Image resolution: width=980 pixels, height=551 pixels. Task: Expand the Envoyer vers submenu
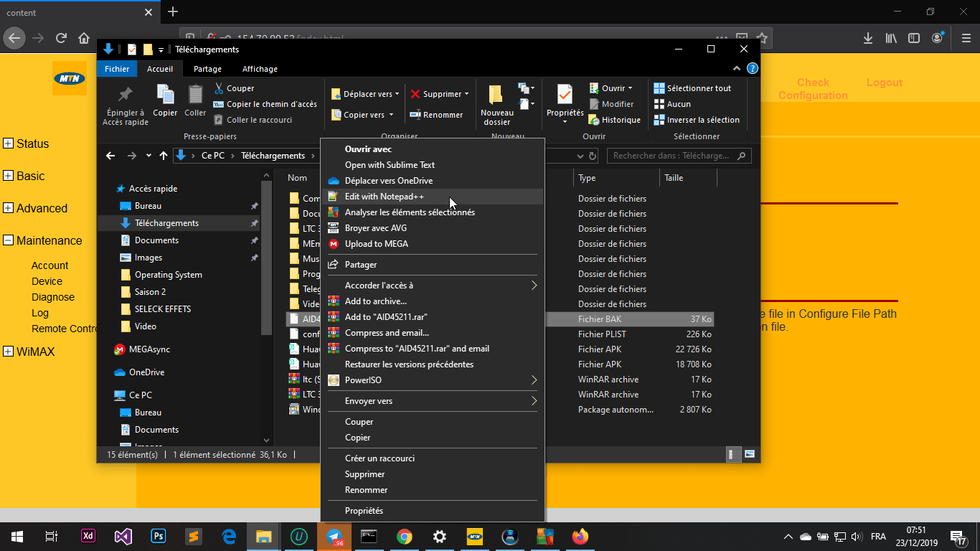tap(433, 401)
